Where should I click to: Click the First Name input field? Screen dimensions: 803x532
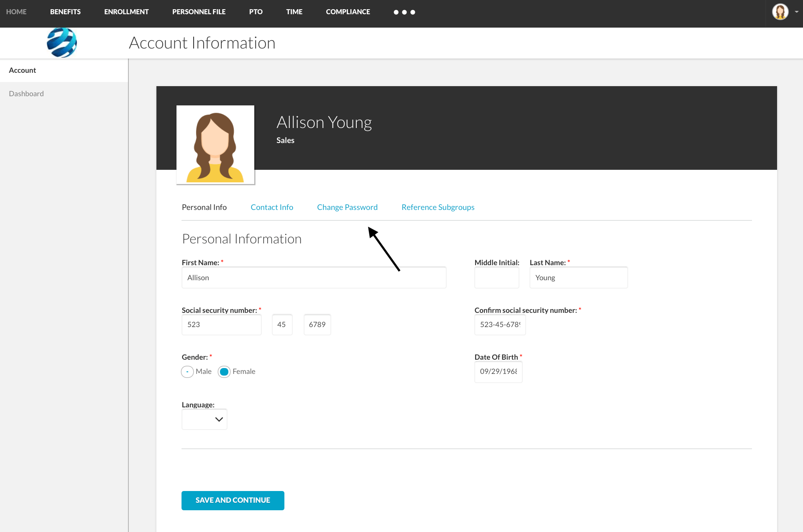[314, 277]
